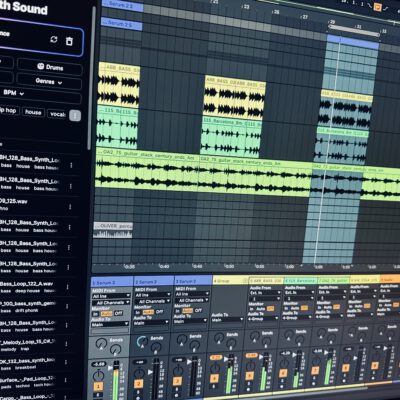Set track 1 monitor to Off
The image size is (400, 400).
(x=118, y=313)
